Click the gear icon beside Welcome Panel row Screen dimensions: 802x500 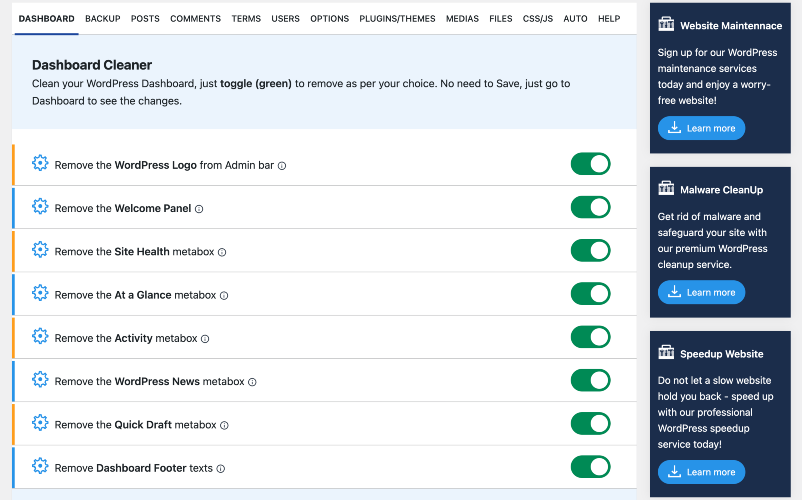(x=40, y=207)
